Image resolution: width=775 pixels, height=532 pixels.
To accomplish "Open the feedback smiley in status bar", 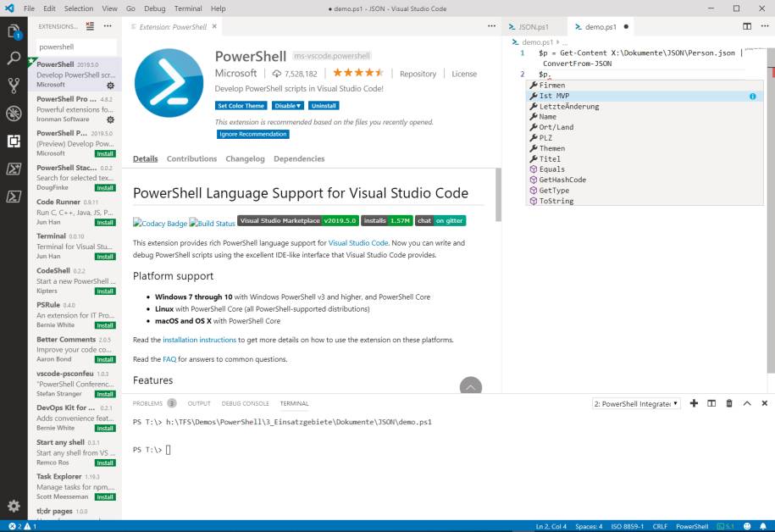I will (x=747, y=527).
